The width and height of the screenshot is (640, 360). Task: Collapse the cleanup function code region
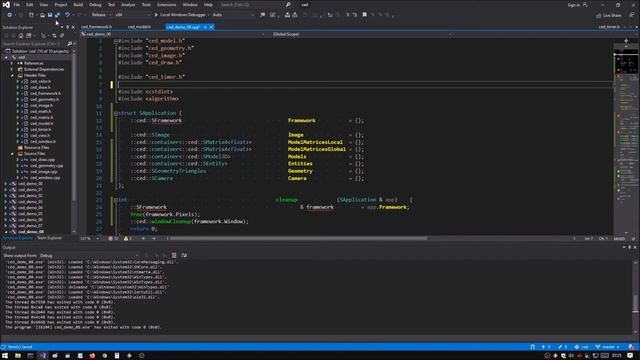[116, 200]
